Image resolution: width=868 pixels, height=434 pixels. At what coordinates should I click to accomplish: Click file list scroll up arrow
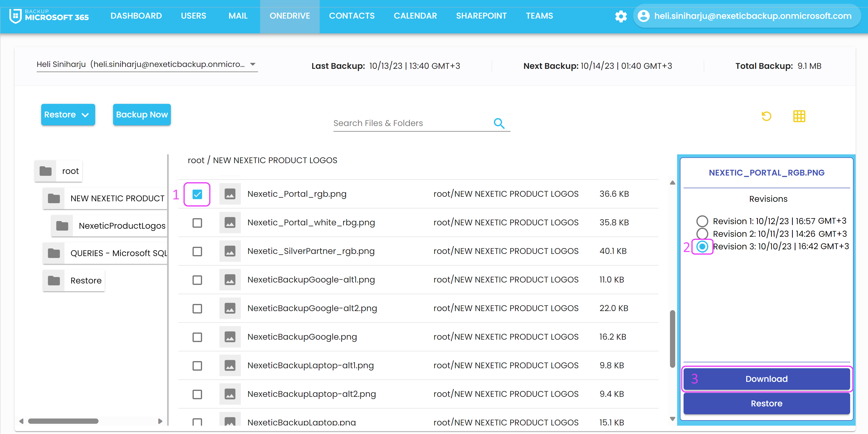672,182
